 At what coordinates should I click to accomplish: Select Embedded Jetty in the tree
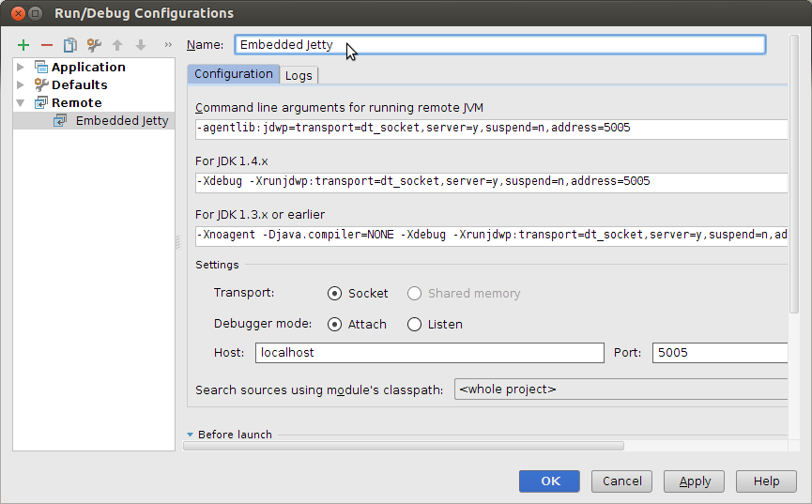[122, 121]
